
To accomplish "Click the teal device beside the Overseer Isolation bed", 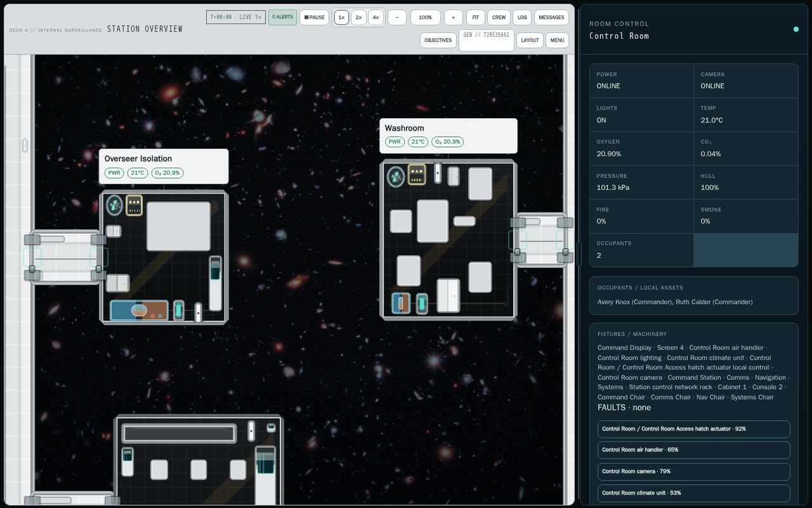I will click(x=179, y=311).
